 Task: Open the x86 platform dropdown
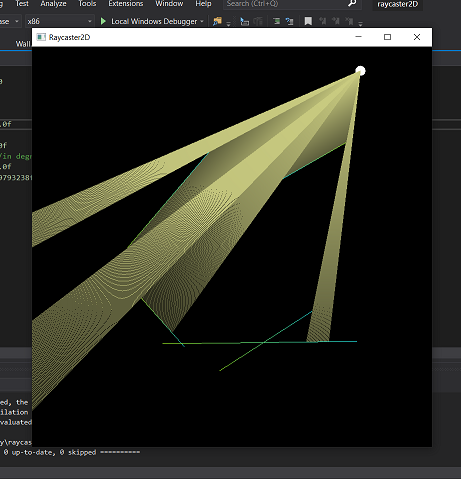tap(59, 21)
